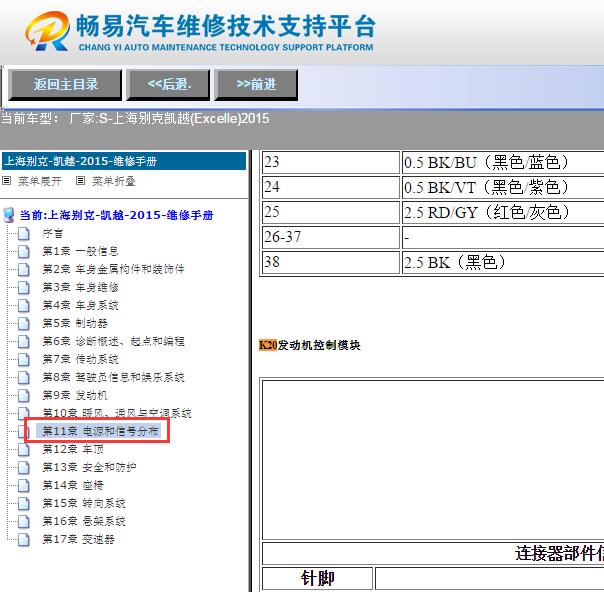This screenshot has height=592, width=604.
Task: Open 第17章 变速器
Action: click(x=78, y=539)
